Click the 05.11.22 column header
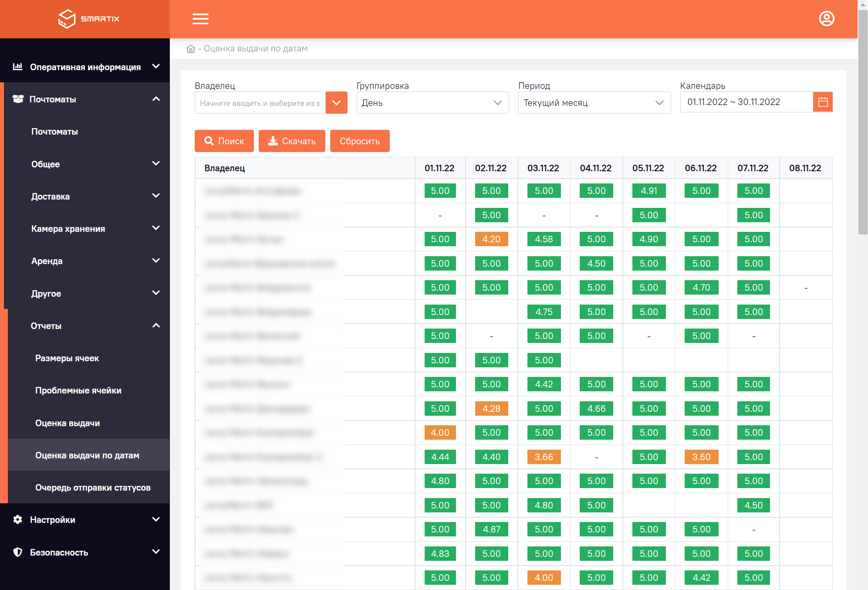 [648, 168]
